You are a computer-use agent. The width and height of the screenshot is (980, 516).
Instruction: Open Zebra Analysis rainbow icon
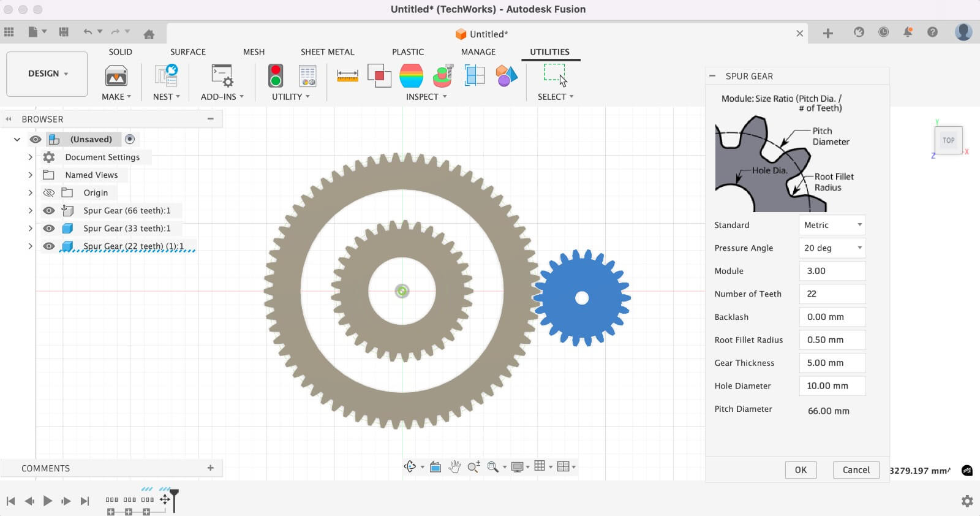point(411,75)
